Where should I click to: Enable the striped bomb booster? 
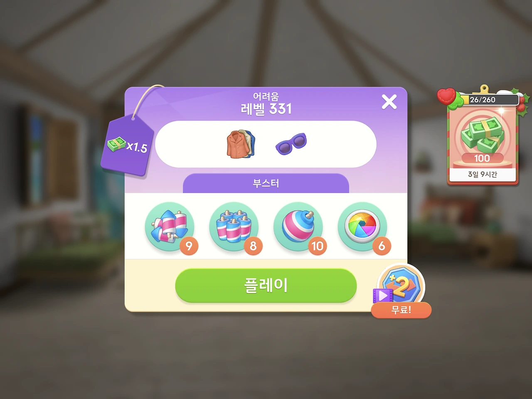298,227
